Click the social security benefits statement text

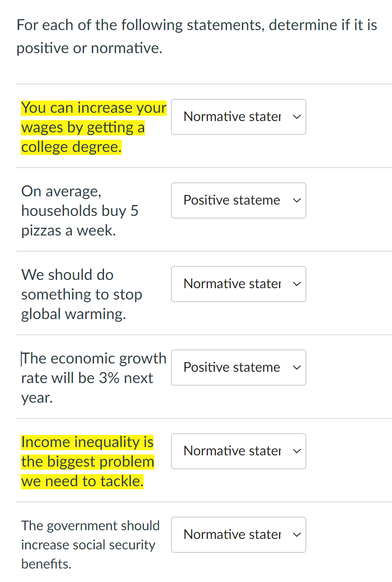(90, 545)
